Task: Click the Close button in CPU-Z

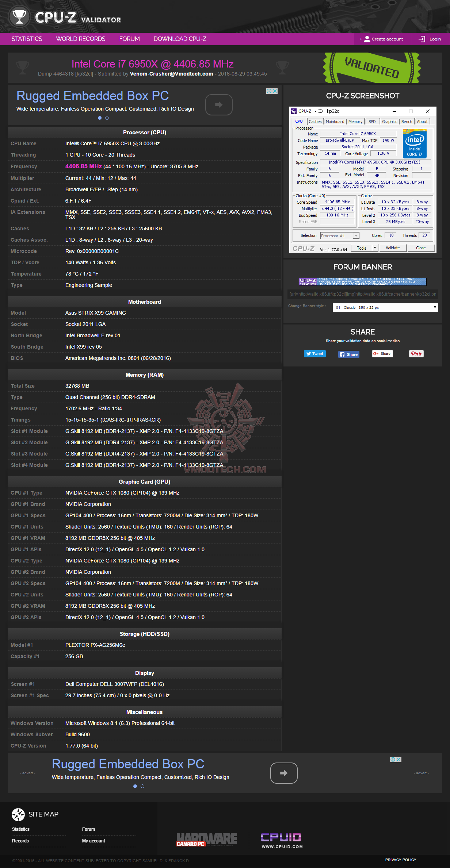Action: click(421, 248)
